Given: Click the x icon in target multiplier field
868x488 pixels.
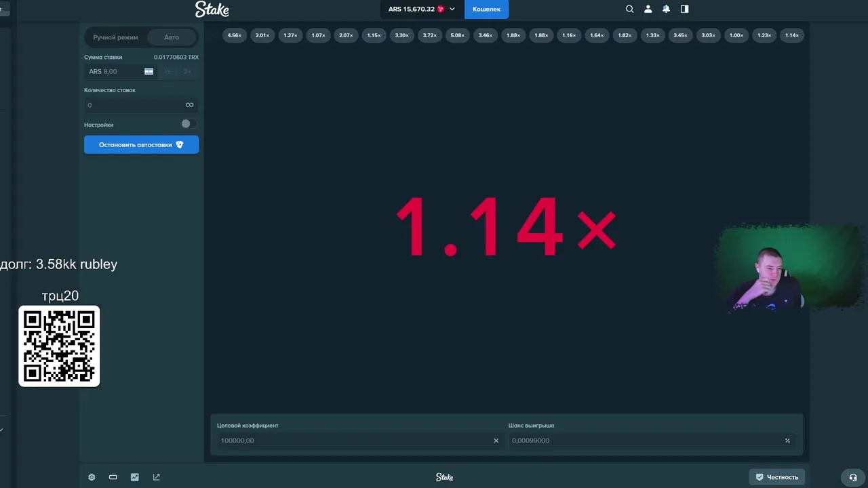Looking at the screenshot, I should click(x=496, y=441).
